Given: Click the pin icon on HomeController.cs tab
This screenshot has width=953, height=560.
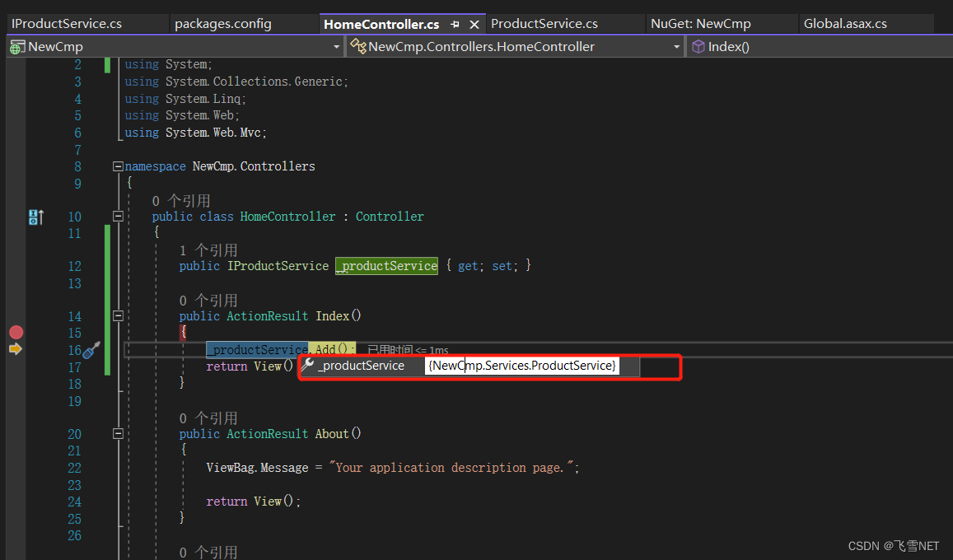Looking at the screenshot, I should tap(453, 23).
